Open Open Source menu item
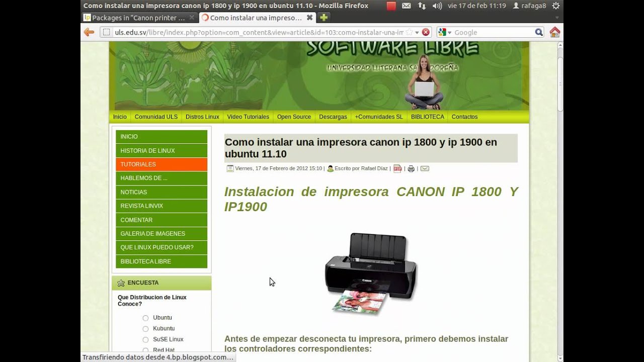This screenshot has height=362, width=644. (x=294, y=117)
